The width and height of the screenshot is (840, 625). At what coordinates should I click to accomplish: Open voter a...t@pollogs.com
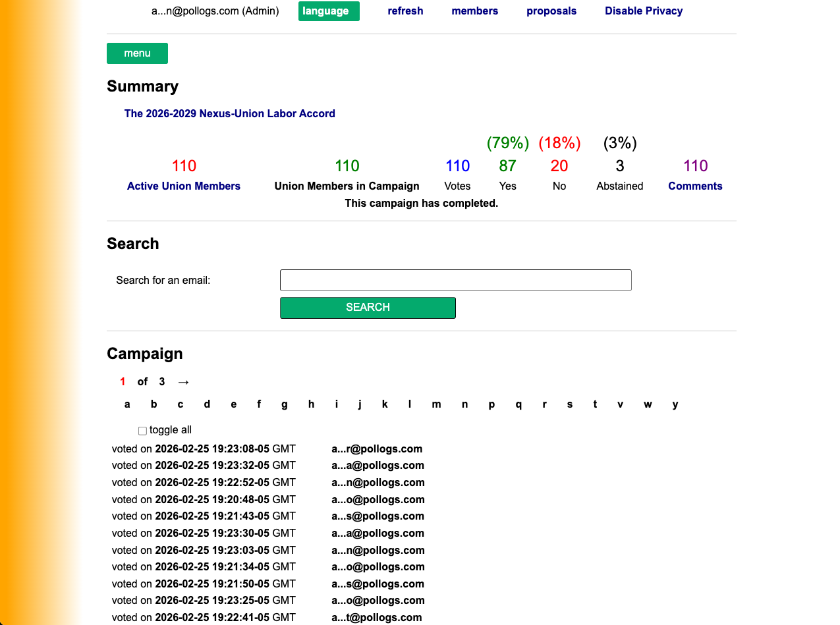point(377,617)
